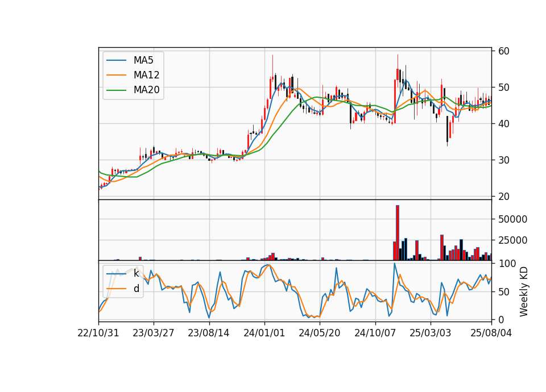Click the 22/10/31 date label
The width and height of the screenshot is (546, 392).
click(98, 333)
